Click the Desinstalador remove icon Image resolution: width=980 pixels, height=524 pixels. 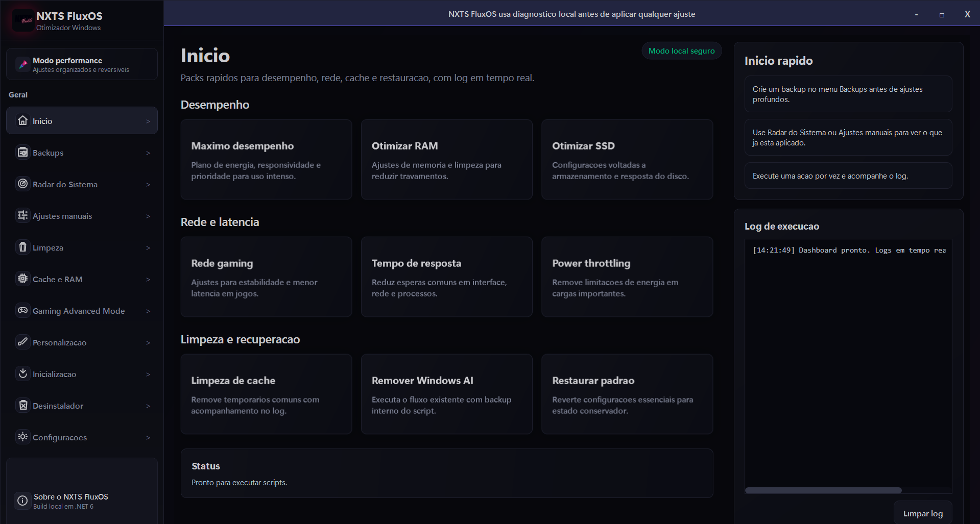(x=22, y=405)
